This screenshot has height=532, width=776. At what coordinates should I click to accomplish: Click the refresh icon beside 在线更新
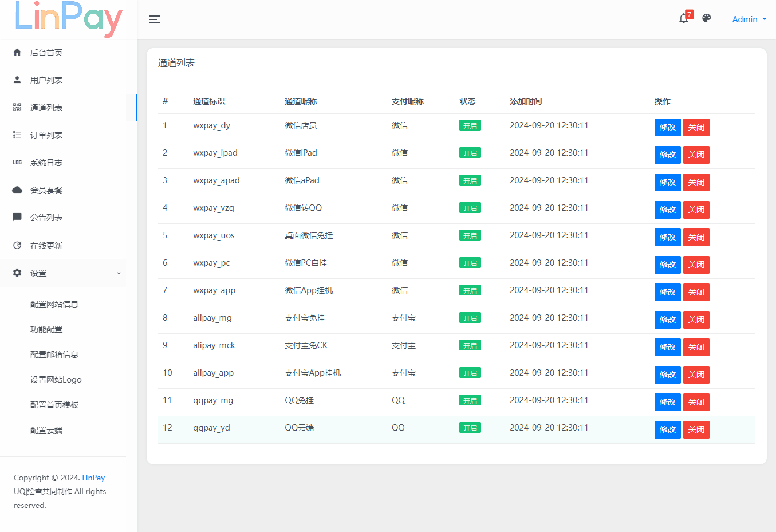(17, 245)
